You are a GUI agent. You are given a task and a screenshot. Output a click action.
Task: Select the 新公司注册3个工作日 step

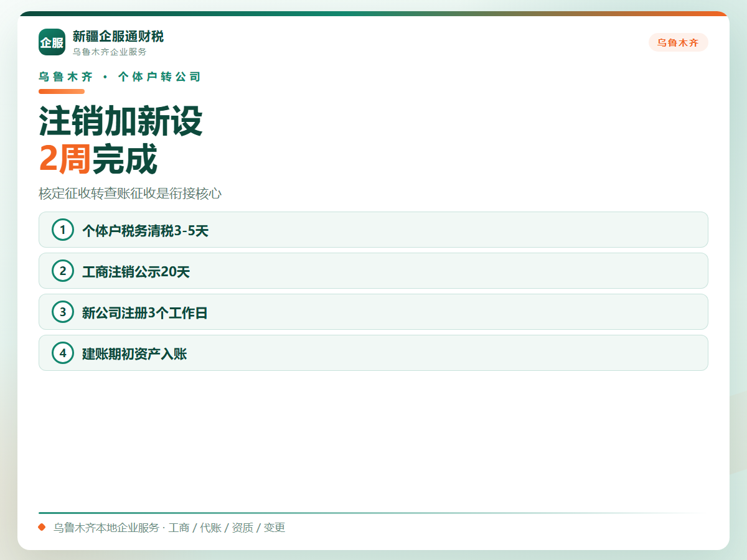pos(374,312)
